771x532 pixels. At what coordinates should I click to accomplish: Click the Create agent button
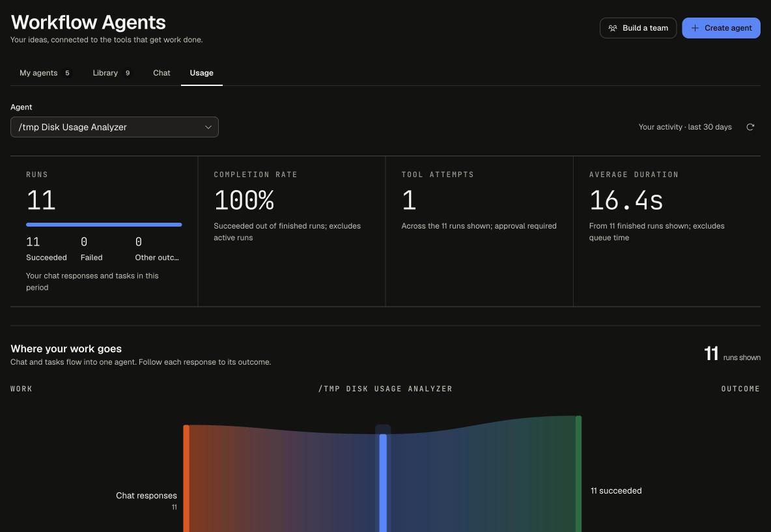(721, 28)
